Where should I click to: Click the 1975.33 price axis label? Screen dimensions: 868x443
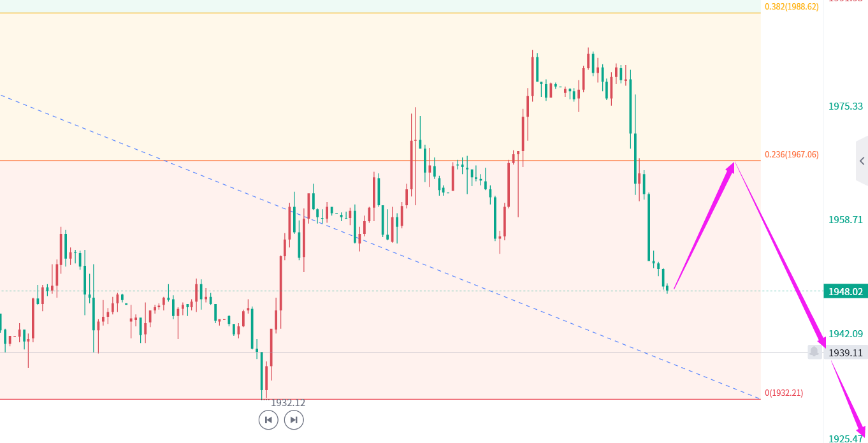(845, 106)
